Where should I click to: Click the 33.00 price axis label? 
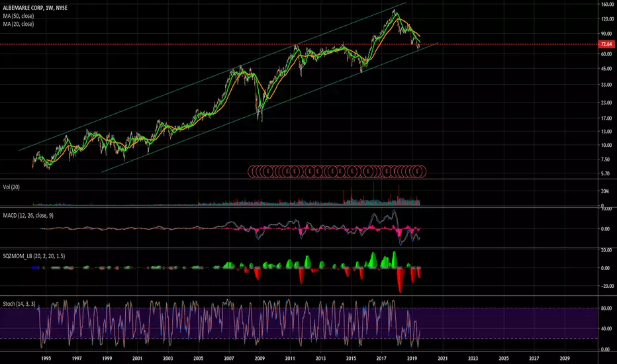point(607,85)
